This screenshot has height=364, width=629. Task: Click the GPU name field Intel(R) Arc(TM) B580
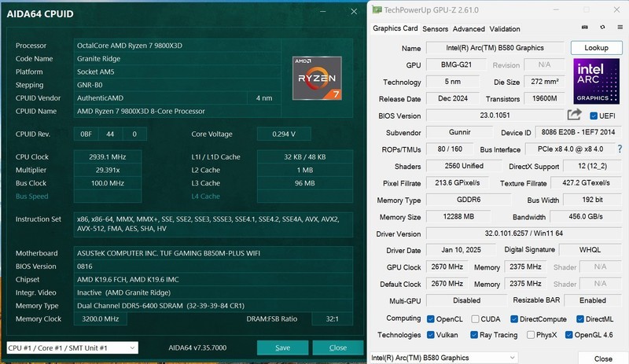(x=495, y=48)
